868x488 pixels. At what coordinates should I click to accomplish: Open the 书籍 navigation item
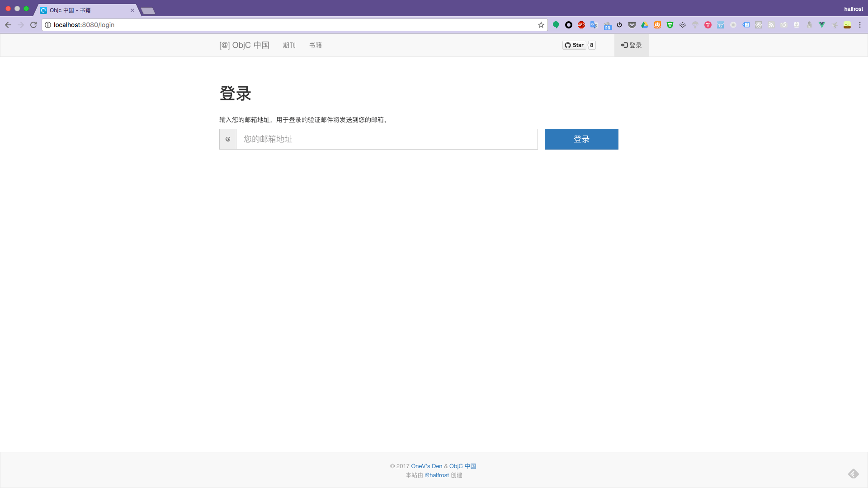(316, 45)
